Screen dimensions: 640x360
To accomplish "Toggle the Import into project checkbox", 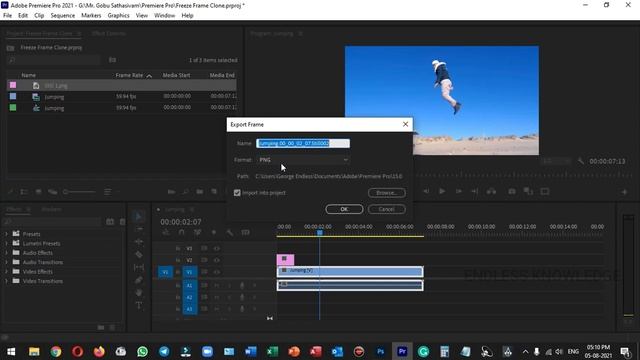I will pyautogui.click(x=237, y=193).
